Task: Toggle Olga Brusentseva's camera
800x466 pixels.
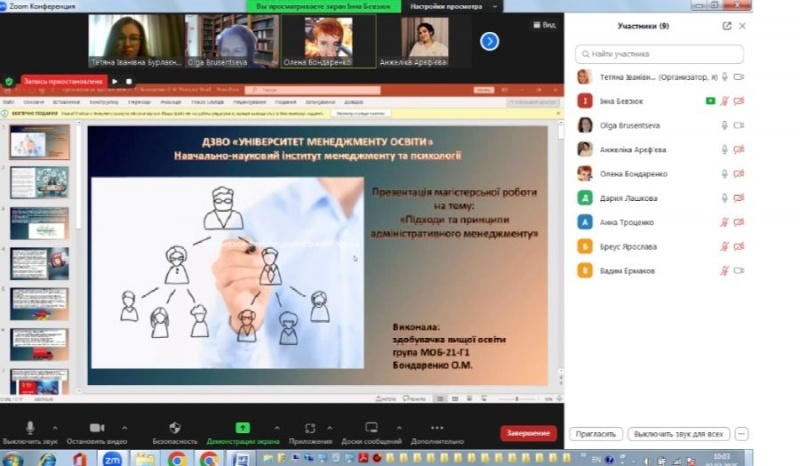Action: click(739, 126)
